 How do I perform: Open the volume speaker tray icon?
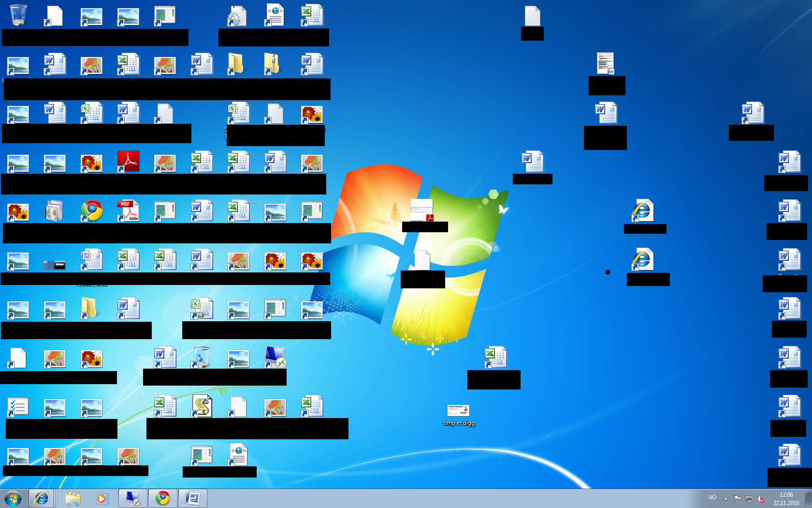point(761,499)
